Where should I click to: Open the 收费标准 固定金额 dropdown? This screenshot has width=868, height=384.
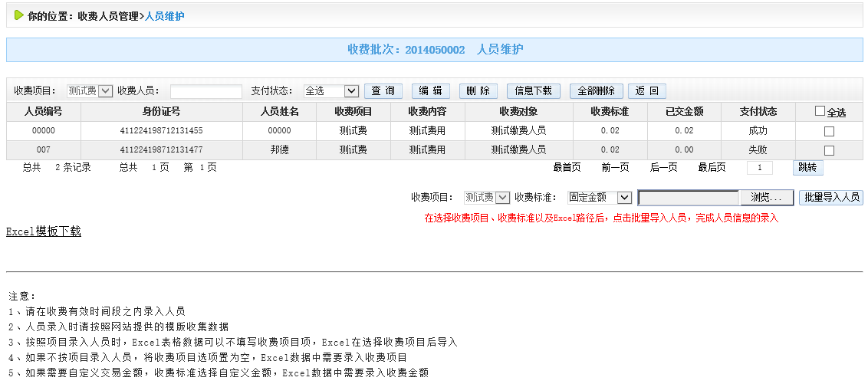[599, 198]
